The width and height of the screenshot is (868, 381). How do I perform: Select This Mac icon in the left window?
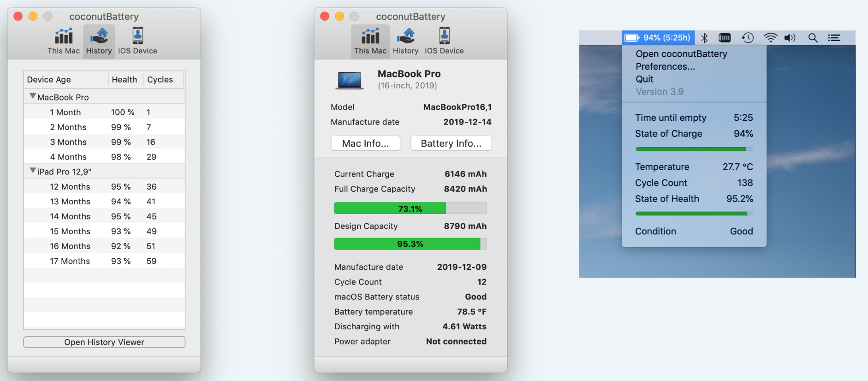coord(64,41)
